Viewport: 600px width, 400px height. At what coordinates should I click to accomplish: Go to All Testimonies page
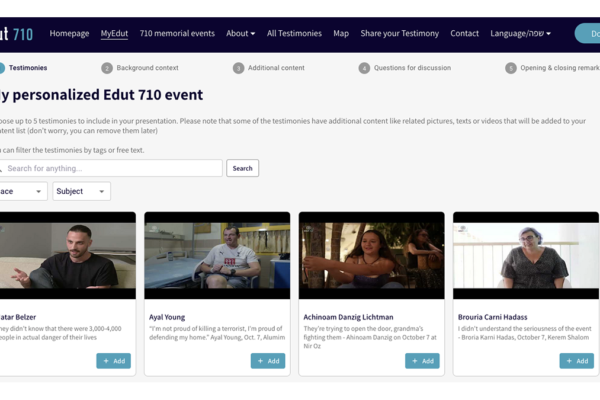coord(294,34)
